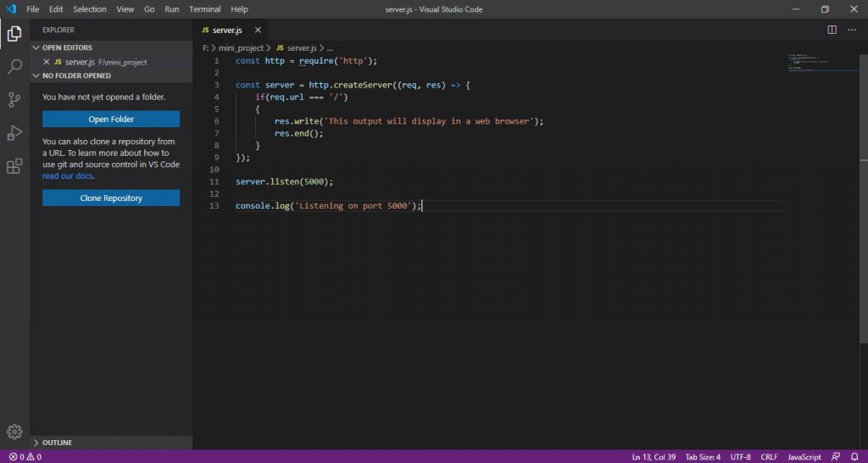This screenshot has width=868, height=463.
Task: Open the Selection menu
Action: [x=90, y=8]
